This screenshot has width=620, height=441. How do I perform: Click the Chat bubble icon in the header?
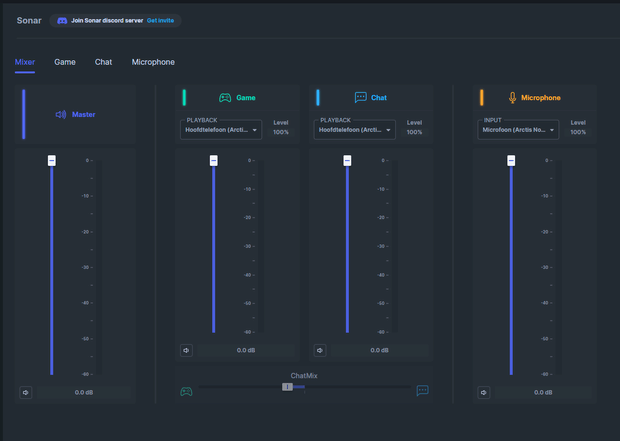pyautogui.click(x=361, y=97)
